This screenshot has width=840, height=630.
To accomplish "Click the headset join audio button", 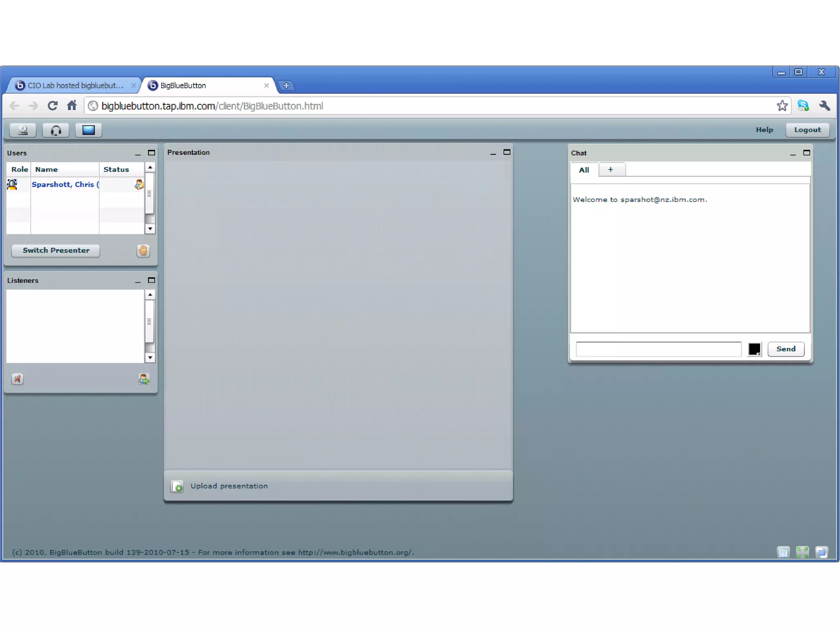I will (56, 130).
